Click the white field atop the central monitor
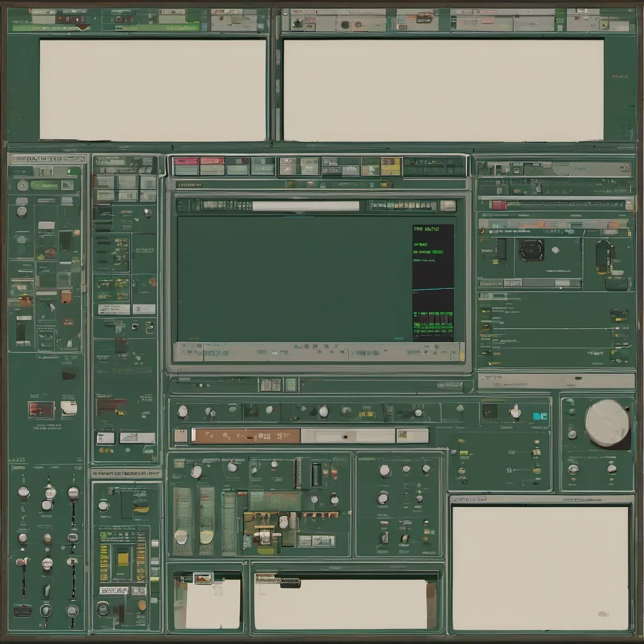The height and width of the screenshot is (644, 644). (x=306, y=206)
